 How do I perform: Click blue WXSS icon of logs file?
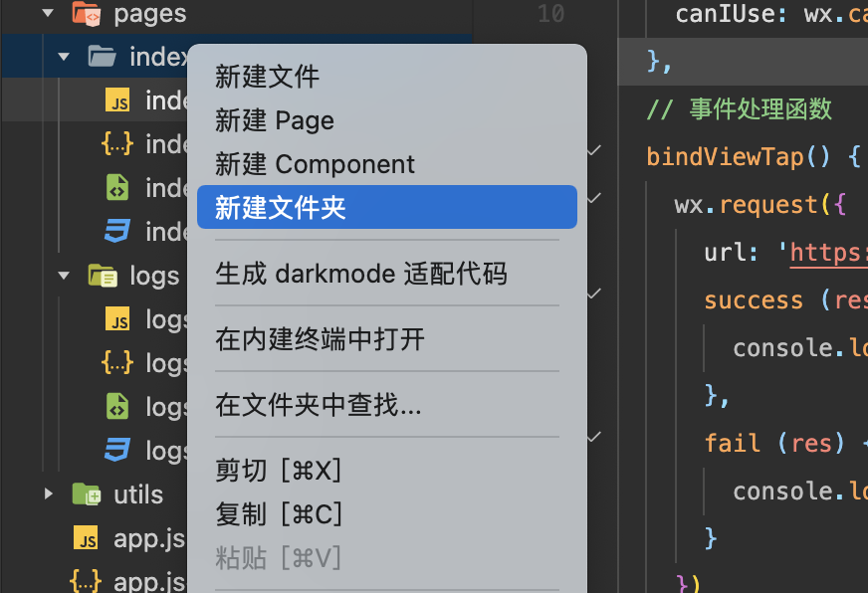[x=117, y=451]
